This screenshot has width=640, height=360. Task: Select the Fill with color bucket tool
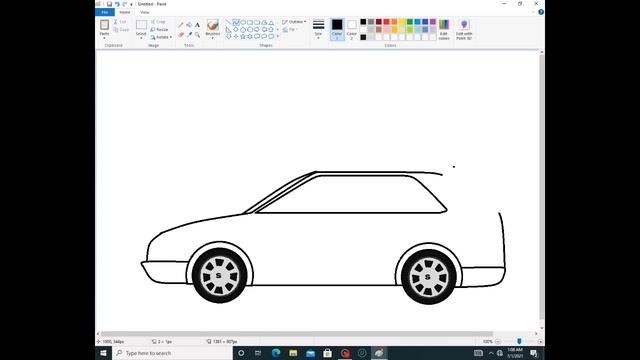tap(189, 25)
